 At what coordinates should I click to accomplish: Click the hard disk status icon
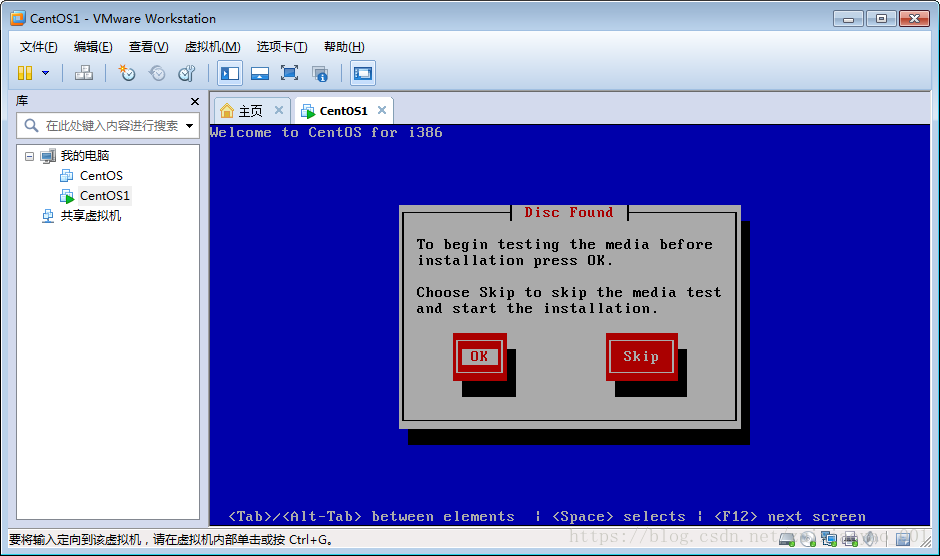787,539
